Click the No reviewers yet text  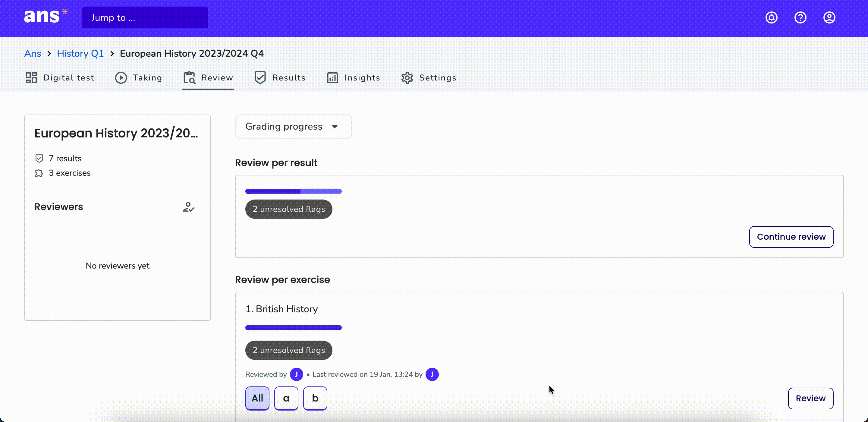point(118,266)
